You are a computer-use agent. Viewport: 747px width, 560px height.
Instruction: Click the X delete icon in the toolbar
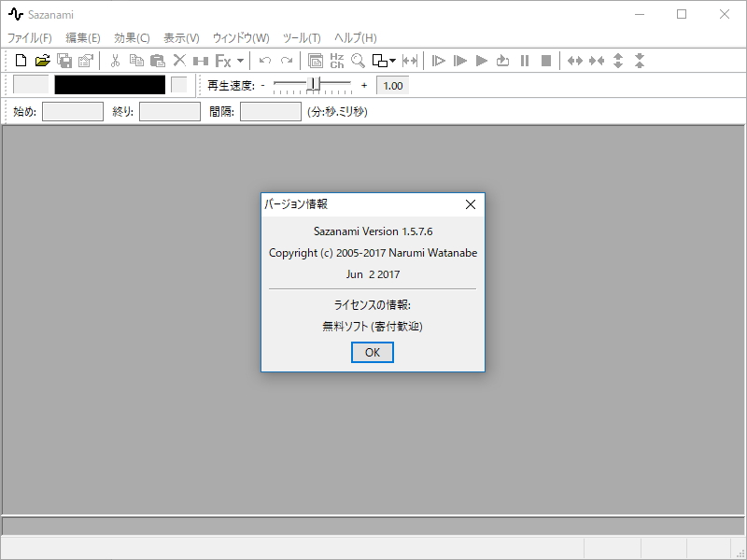pyautogui.click(x=179, y=61)
